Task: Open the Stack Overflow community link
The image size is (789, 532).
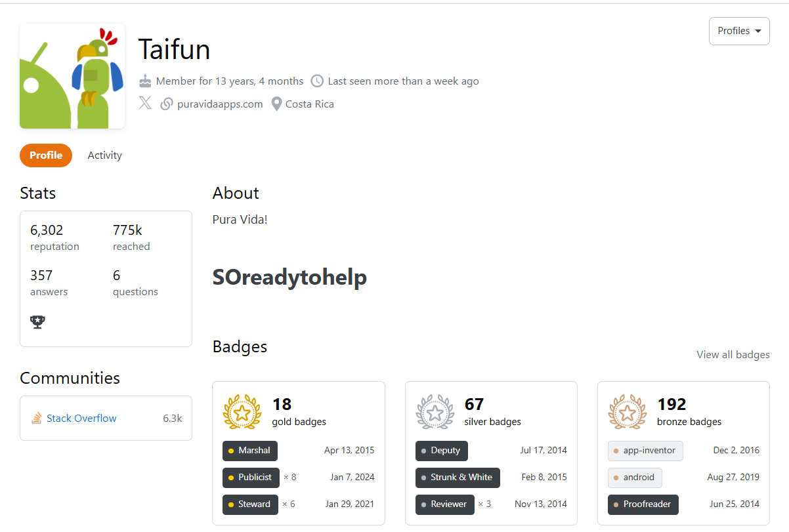Action: point(81,418)
